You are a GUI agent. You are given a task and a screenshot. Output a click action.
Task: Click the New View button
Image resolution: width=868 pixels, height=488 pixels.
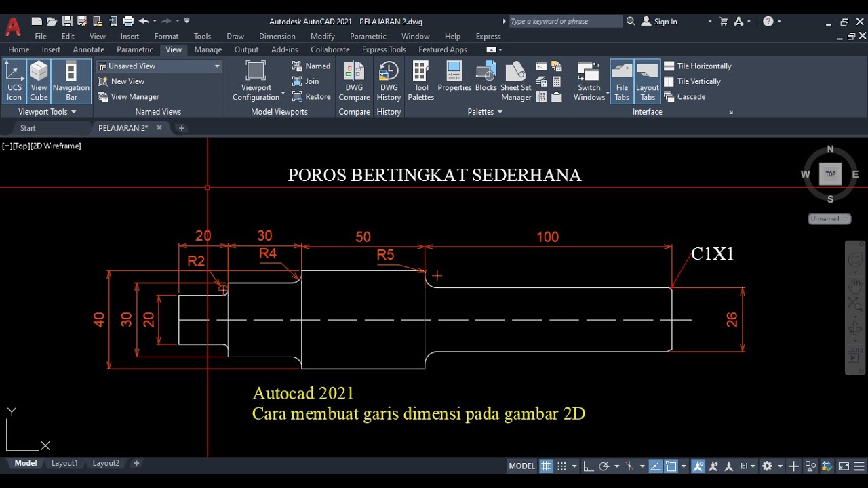pyautogui.click(x=121, y=81)
